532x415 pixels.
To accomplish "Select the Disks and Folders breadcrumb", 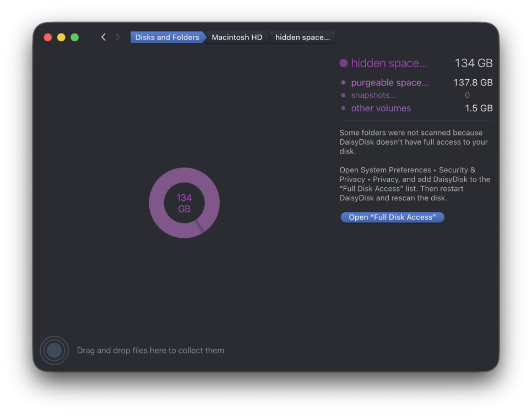I will coord(167,37).
